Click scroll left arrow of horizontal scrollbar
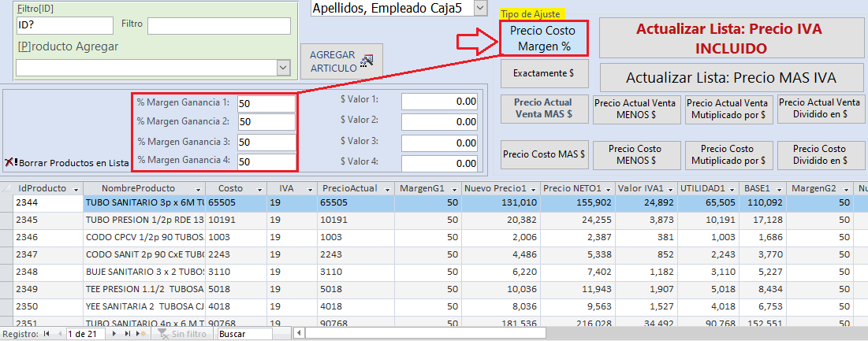This screenshot has height=341, width=868. point(298,334)
